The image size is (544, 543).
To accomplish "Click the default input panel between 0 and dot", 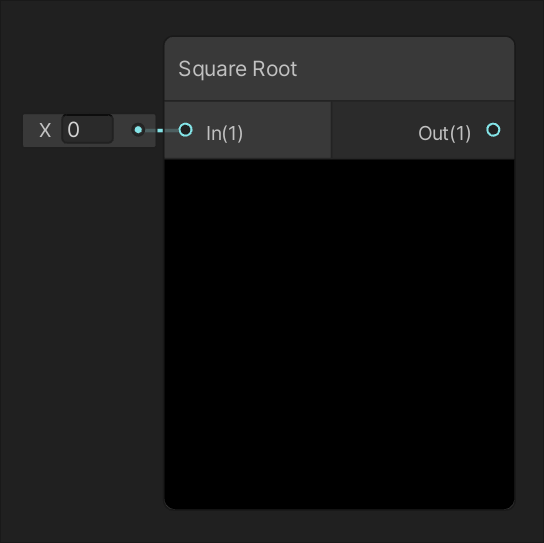I will pos(122,130).
